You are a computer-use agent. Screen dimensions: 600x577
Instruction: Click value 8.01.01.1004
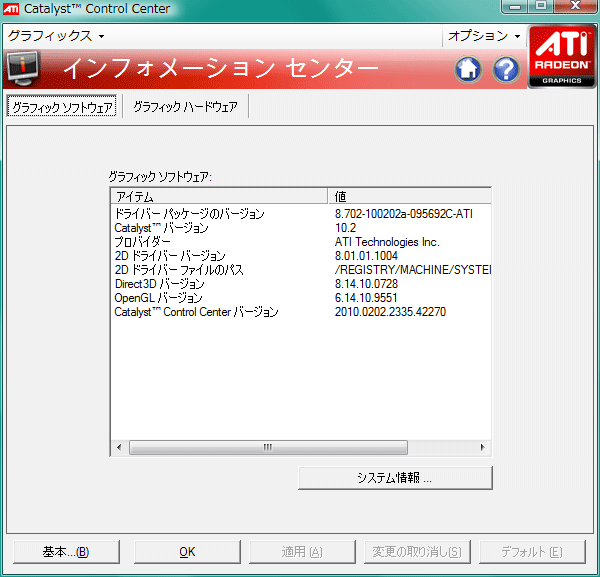tap(366, 256)
